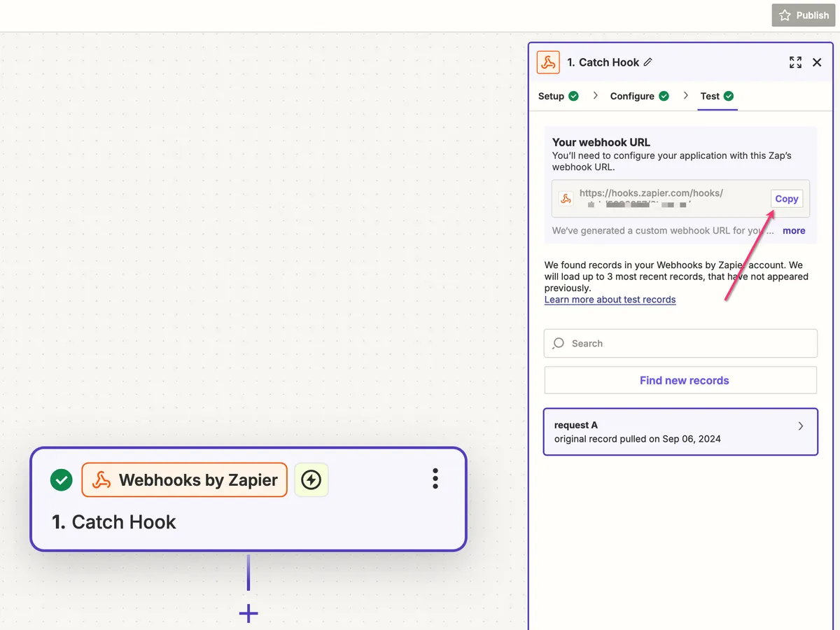The width and height of the screenshot is (840, 630).
Task: Click the Webhooks icon beside the URL
Action: (566, 199)
